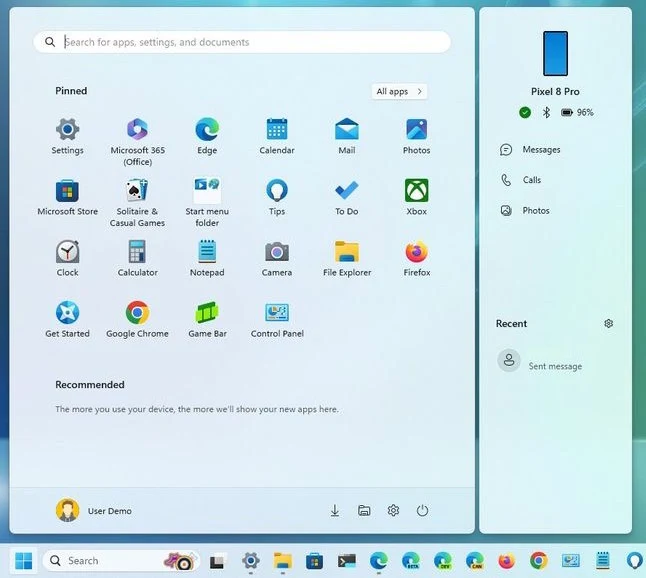This screenshot has height=578, width=646.
Task: Open the Downloads folder shortcut
Action: click(335, 510)
